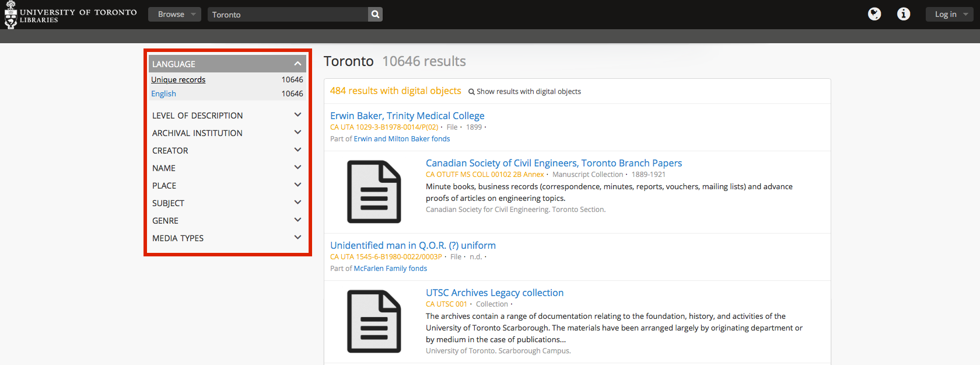Click reference code CA UTA 1029-3-B1978-0014/P(02)

pos(384,127)
